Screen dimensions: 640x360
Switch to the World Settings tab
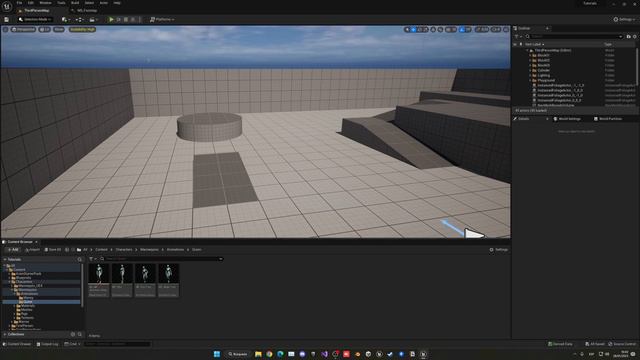coord(567,119)
